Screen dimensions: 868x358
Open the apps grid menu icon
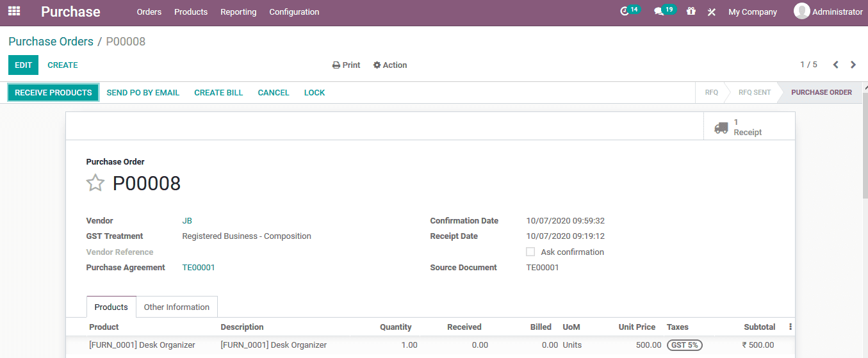tap(14, 12)
